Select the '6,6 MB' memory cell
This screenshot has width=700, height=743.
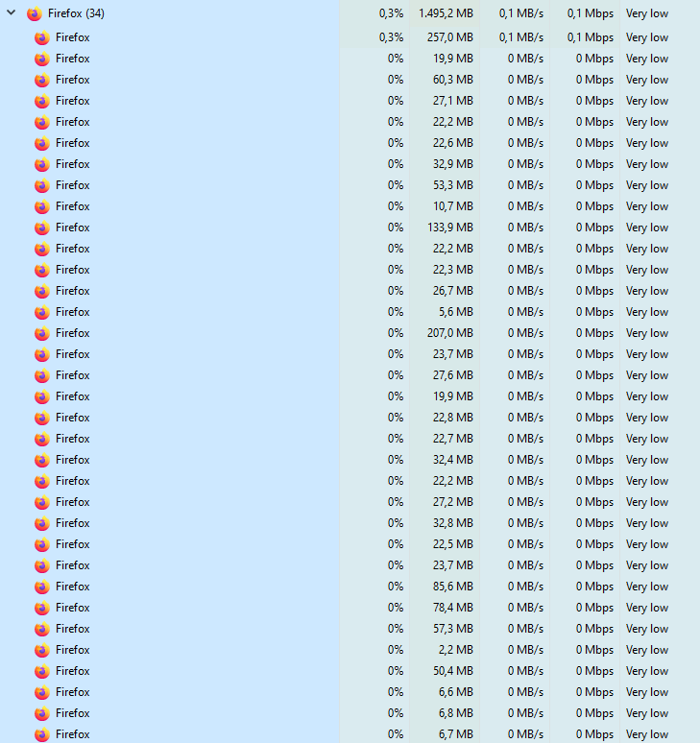click(455, 692)
